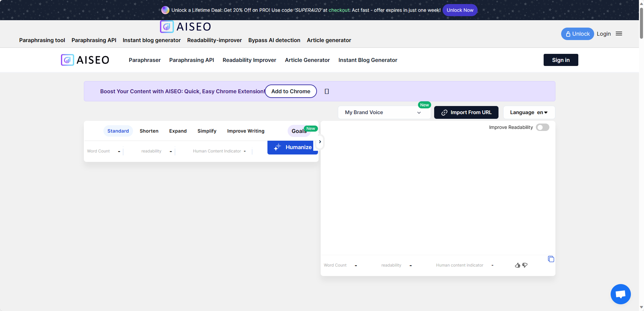Select the Simplify mode tab

207,131
